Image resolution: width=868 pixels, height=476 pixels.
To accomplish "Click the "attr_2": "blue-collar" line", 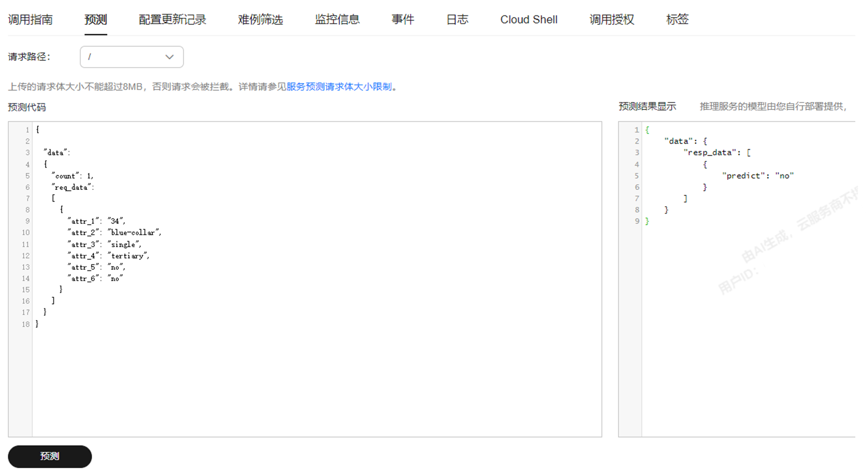I will point(114,233).
